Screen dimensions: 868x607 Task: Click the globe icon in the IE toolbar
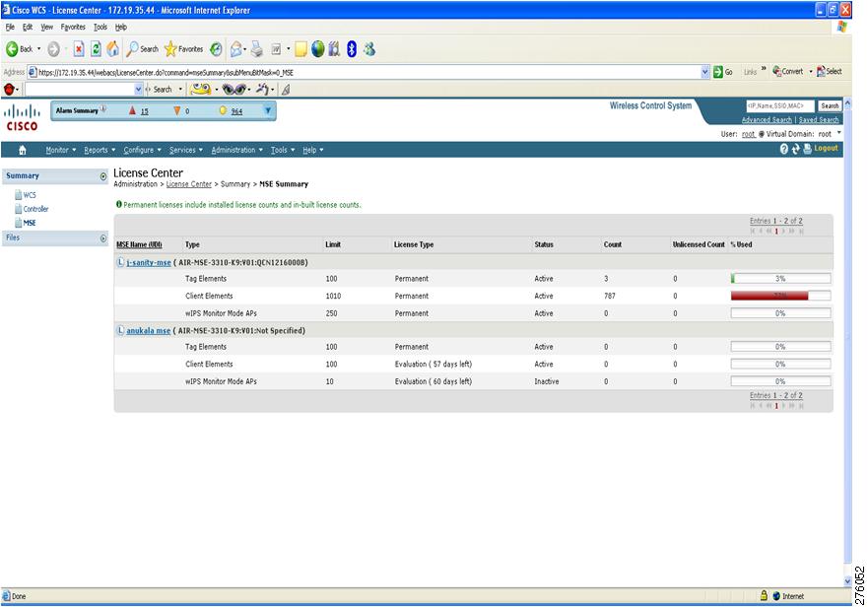(x=318, y=49)
